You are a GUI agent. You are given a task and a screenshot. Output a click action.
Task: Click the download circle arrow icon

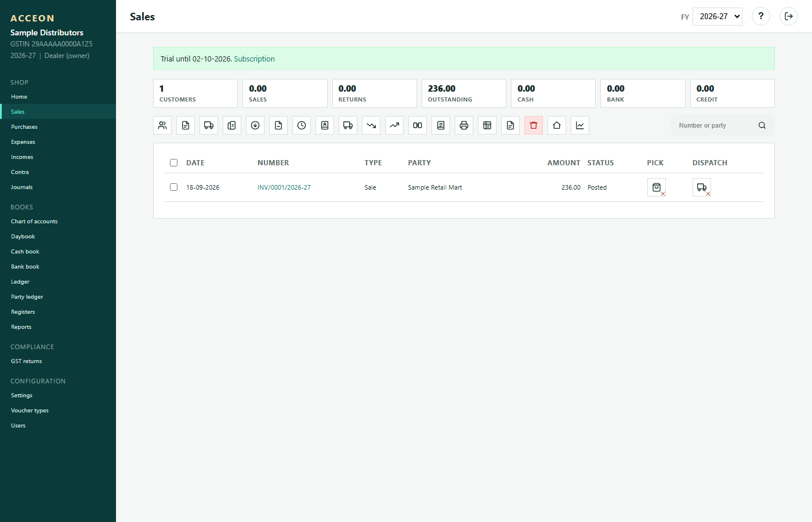(255, 125)
